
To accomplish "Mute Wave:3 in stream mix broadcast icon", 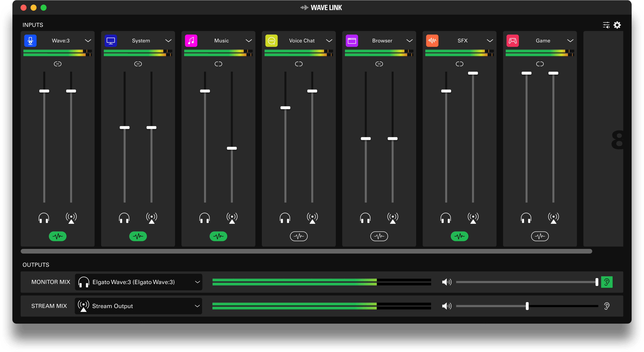I will pos(71,218).
